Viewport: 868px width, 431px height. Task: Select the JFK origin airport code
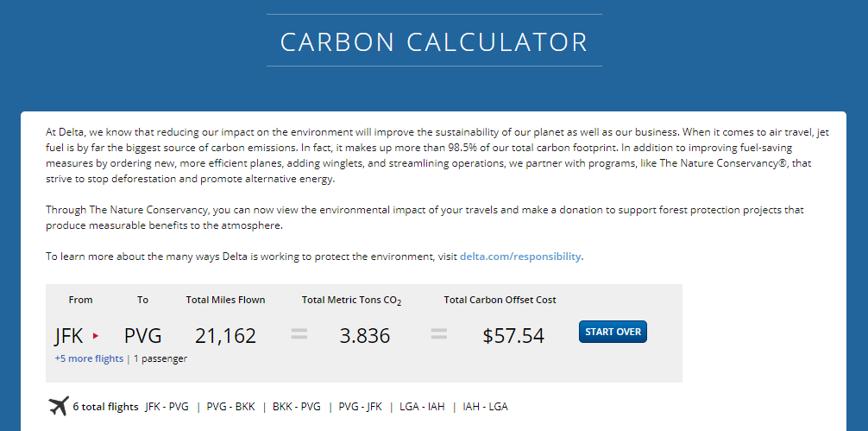(x=69, y=335)
